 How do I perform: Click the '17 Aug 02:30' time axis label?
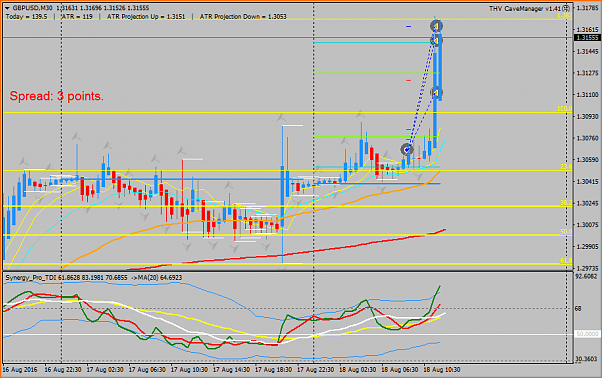coord(105,370)
